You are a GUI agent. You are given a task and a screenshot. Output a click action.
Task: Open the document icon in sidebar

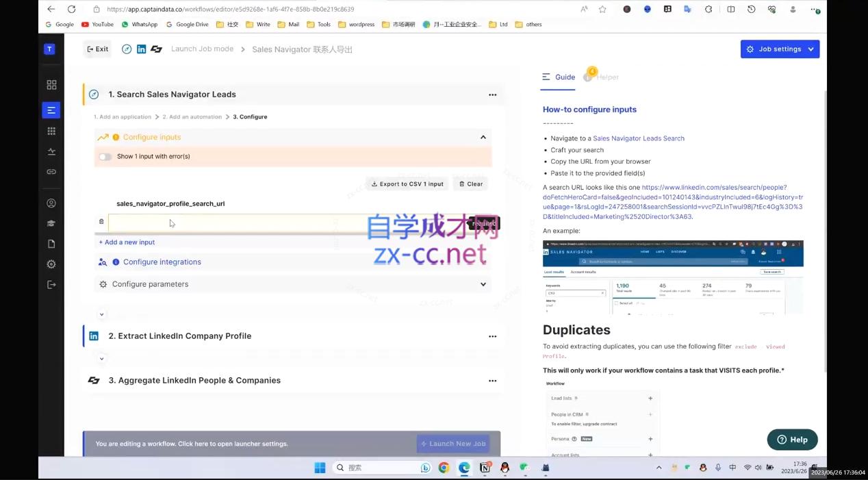pos(51,244)
